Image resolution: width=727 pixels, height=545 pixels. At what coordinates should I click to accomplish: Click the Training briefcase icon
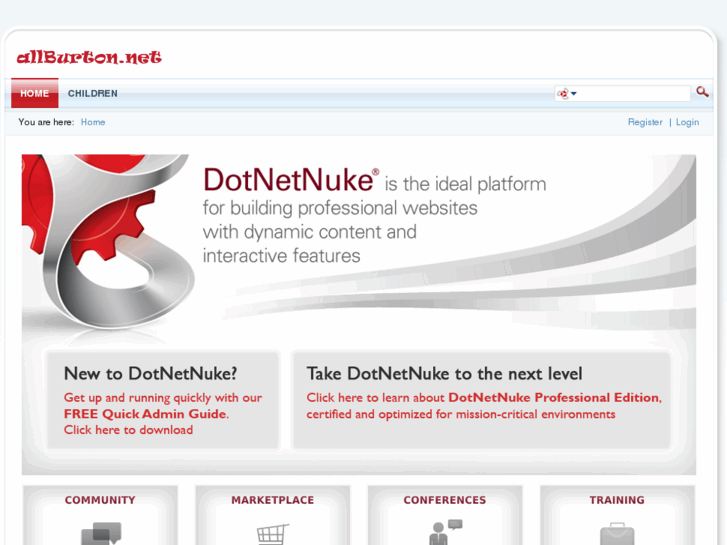617,534
